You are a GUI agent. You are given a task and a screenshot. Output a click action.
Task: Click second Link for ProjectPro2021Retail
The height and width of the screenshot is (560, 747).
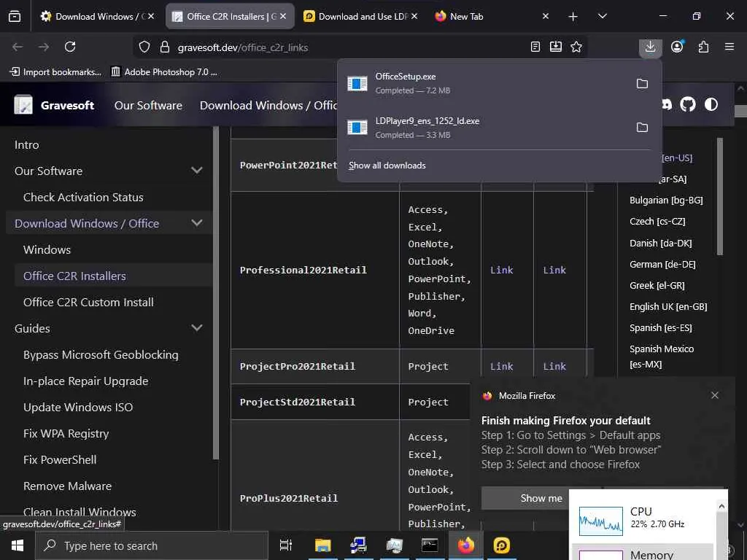(554, 366)
